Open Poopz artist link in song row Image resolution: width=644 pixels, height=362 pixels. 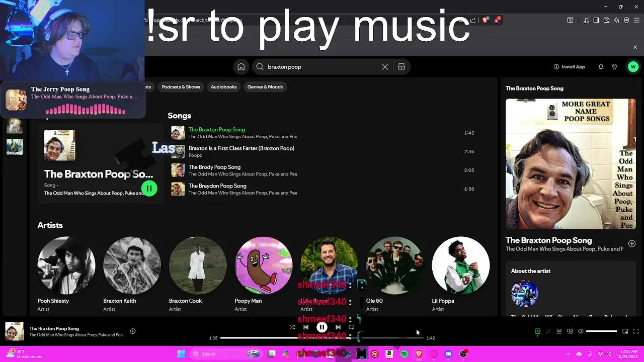pos(195,155)
